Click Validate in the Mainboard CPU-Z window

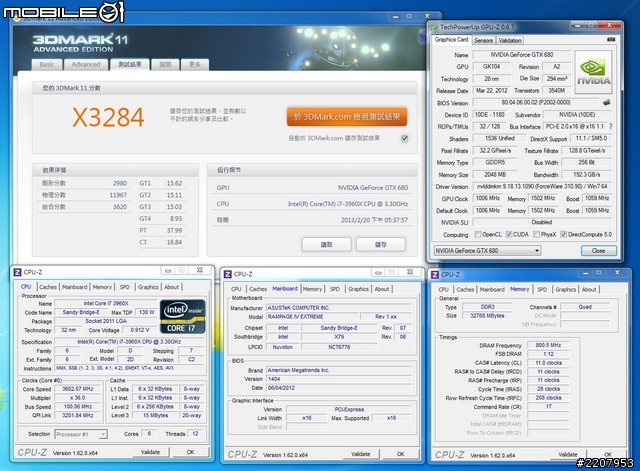pyautogui.click(x=361, y=454)
